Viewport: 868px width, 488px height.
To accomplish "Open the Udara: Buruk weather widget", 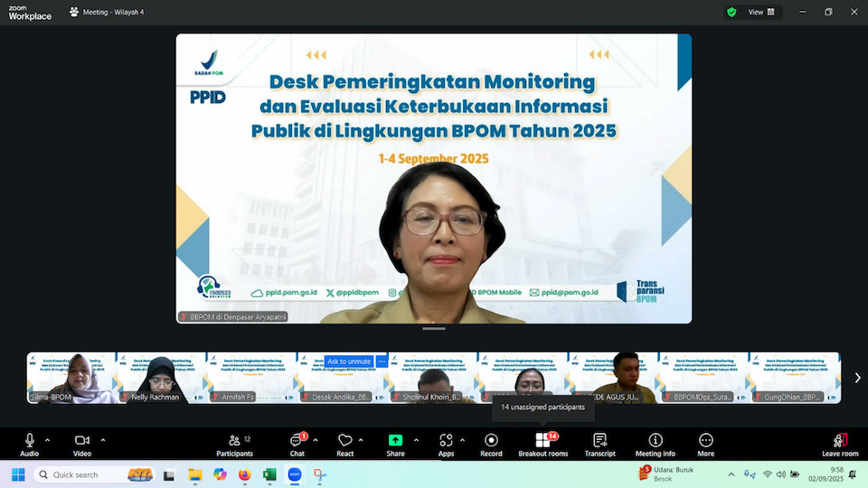I will click(666, 474).
